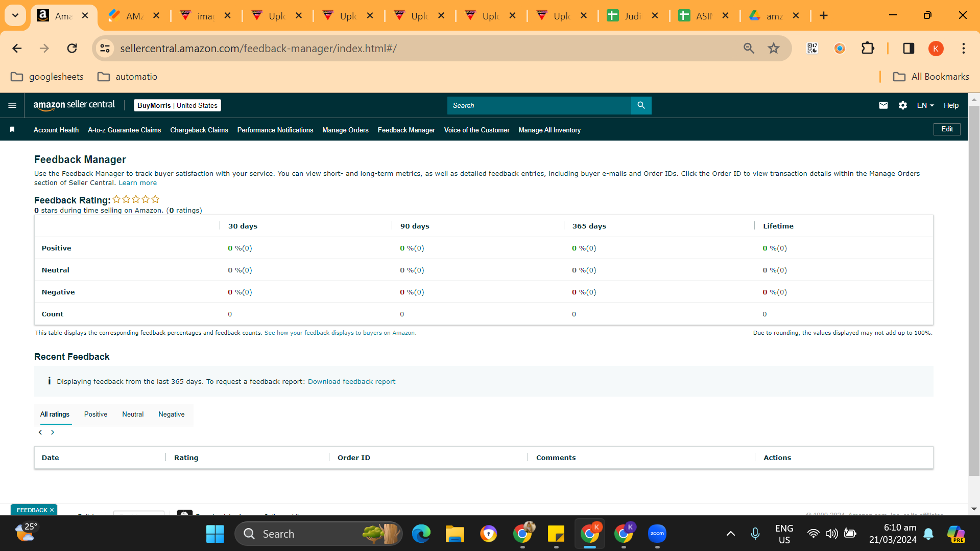Viewport: 980px width, 551px height.
Task: Click the feedback rating stars
Action: click(x=136, y=199)
